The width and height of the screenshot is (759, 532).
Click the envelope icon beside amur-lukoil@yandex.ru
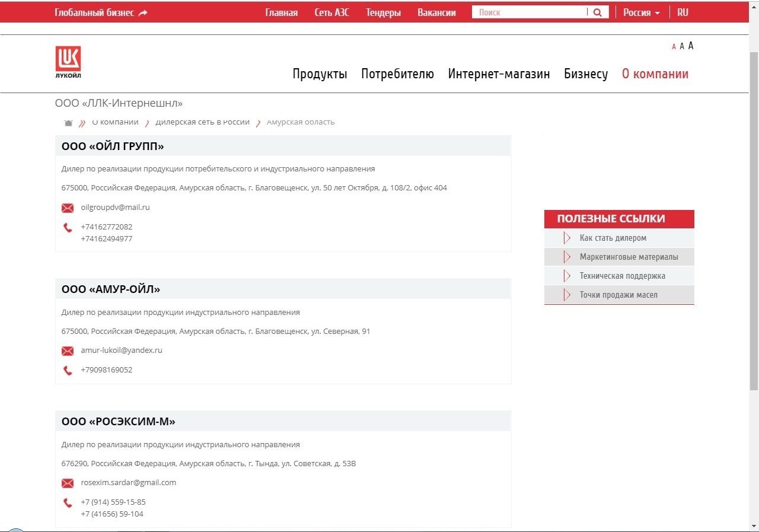point(68,351)
